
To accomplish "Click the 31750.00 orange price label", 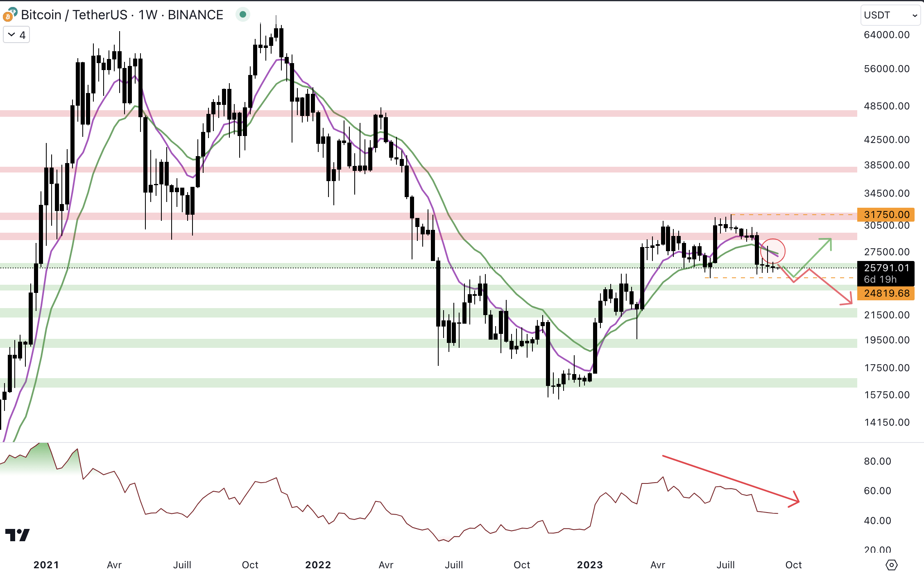I will tap(886, 214).
